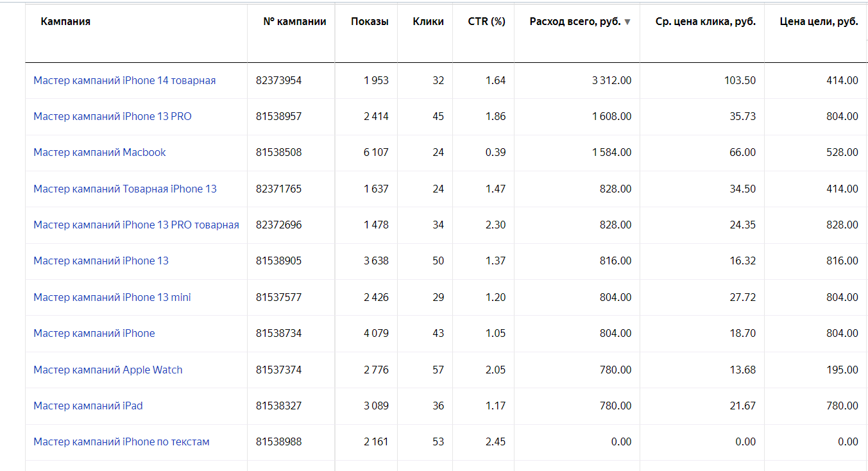Screen dimensions: 868x471
Task: Select campaign number 82371765
Action: (278, 189)
